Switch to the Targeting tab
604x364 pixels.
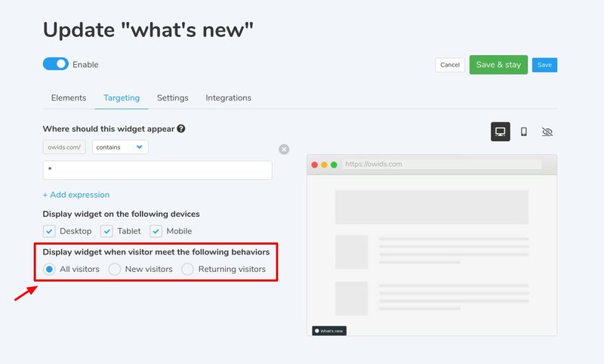122,98
